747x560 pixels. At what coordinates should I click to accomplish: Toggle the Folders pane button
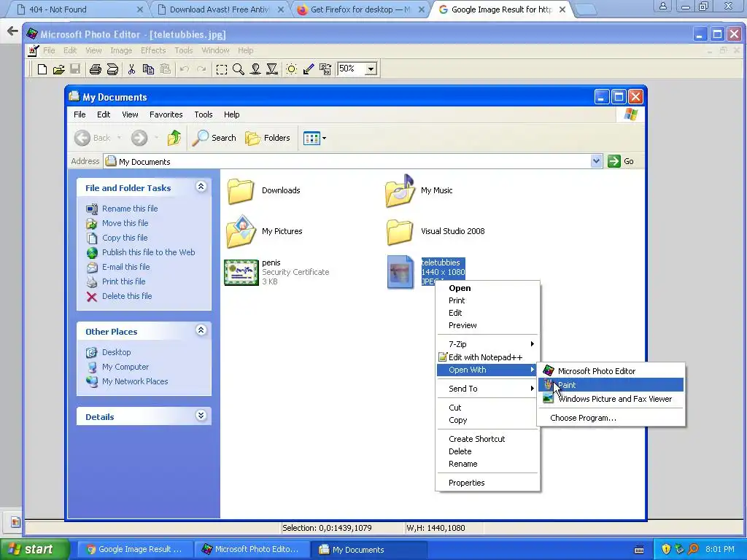coord(268,138)
